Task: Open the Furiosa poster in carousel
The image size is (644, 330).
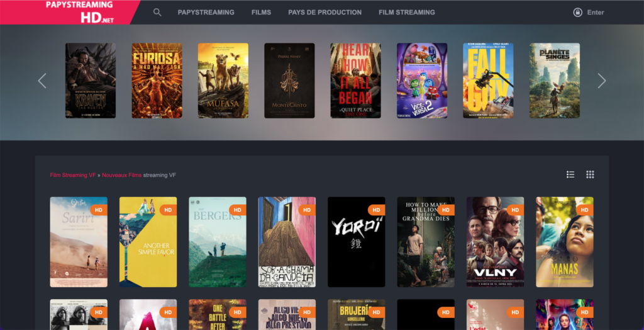Action: [157, 81]
